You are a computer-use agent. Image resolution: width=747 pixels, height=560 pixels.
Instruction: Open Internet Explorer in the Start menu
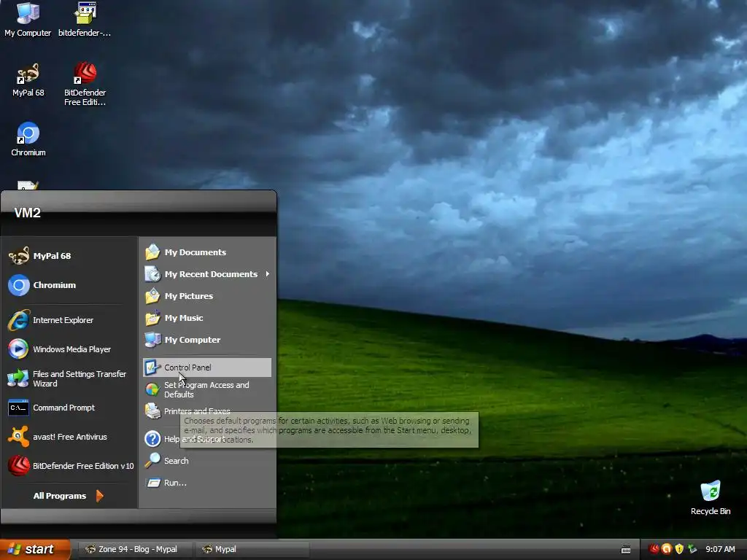pos(69,320)
